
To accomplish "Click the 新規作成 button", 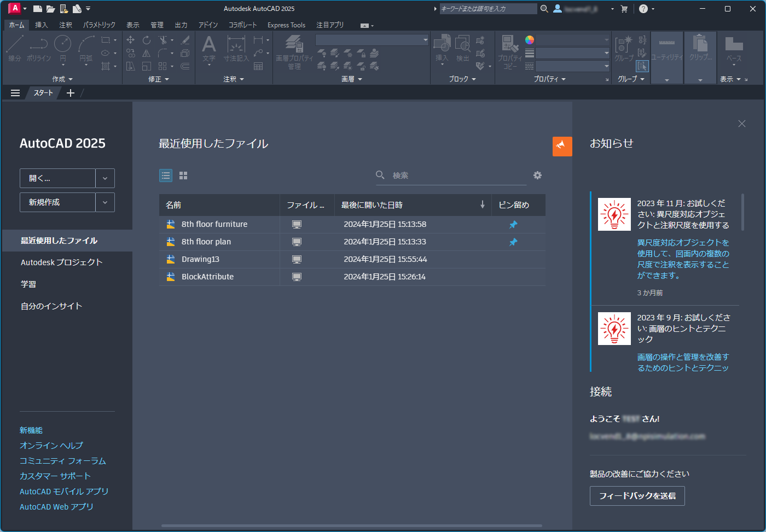I will [x=57, y=202].
